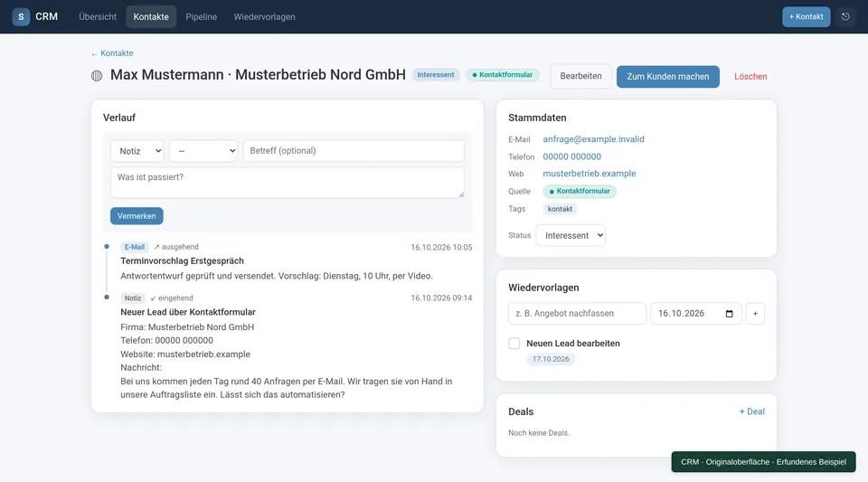Click the 'ausgehend' direction label
The image size is (868, 482).
click(x=176, y=248)
